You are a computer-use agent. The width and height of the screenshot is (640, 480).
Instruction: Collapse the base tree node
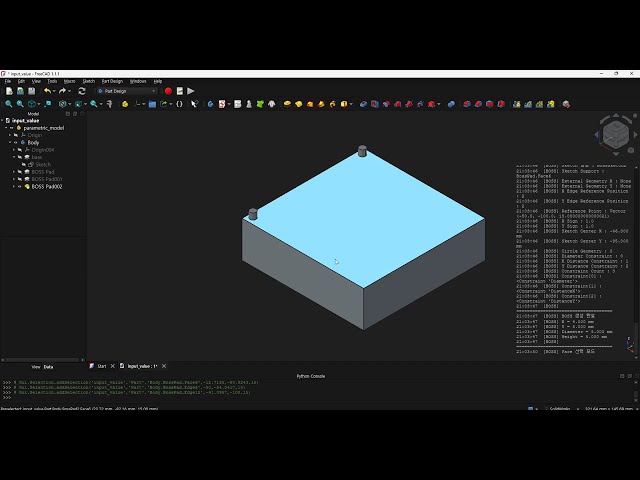point(14,157)
